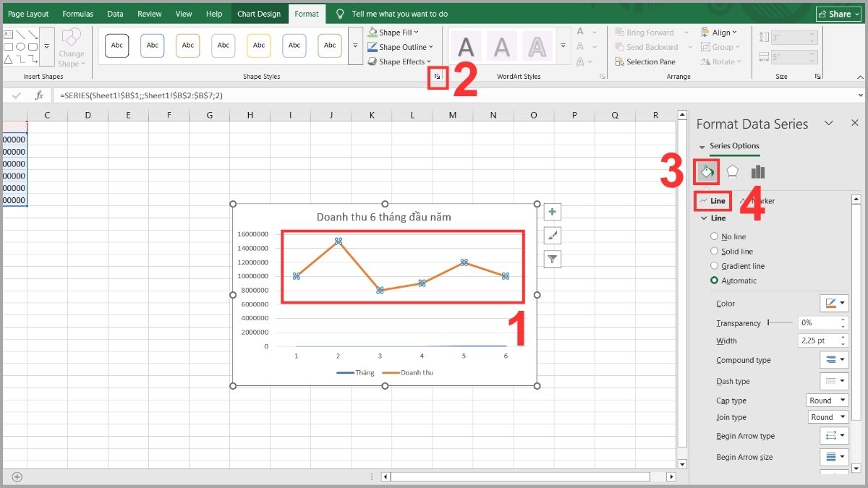Open the Shape Outline dropdown
The image size is (868, 488).
pos(400,47)
